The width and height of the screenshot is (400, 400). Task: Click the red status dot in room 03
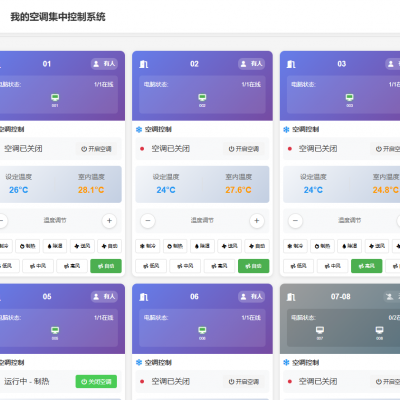(x=289, y=149)
